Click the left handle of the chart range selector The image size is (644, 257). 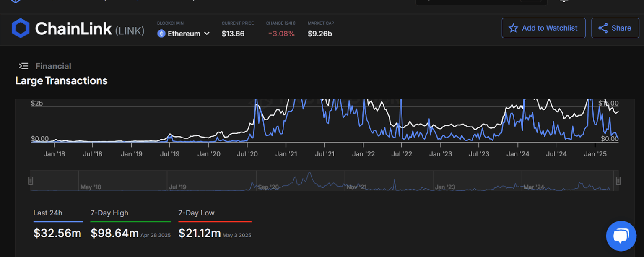click(31, 181)
